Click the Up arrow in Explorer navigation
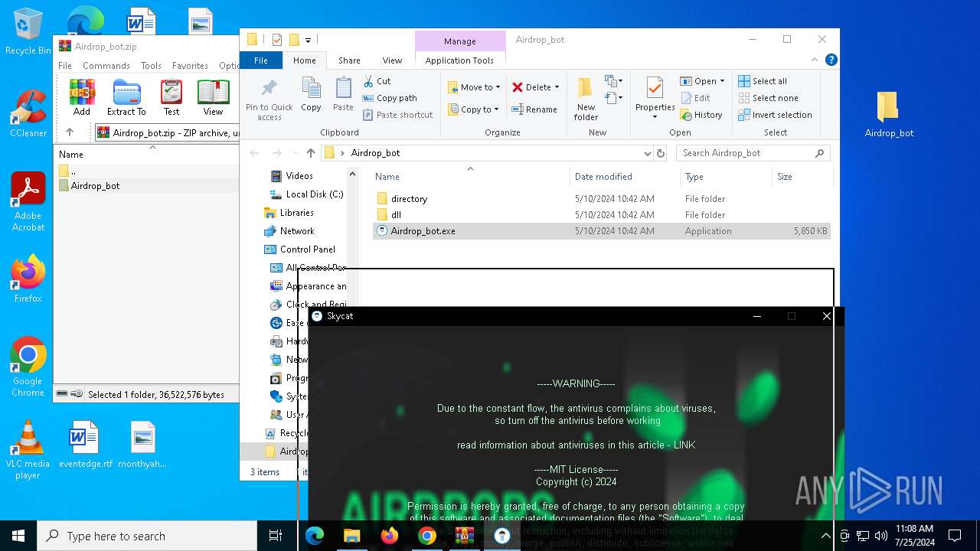 click(310, 153)
